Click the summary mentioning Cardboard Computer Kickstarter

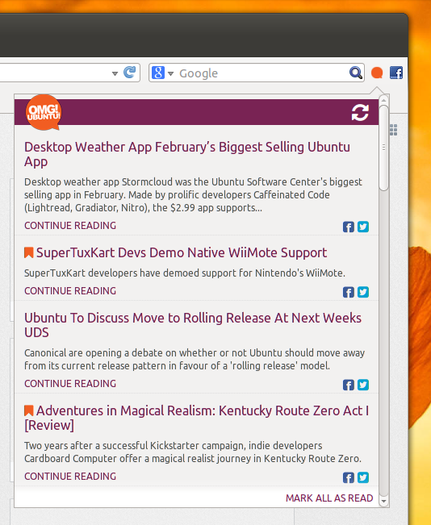pyautogui.click(x=193, y=452)
